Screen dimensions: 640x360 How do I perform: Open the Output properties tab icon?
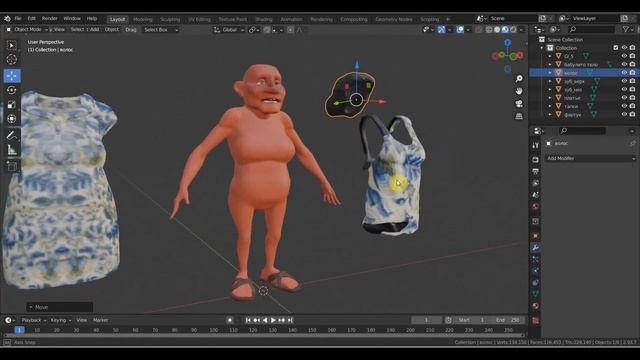click(x=536, y=171)
